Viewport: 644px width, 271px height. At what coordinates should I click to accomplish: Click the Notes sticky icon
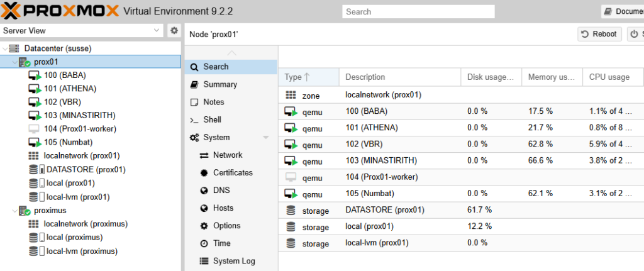[195, 102]
